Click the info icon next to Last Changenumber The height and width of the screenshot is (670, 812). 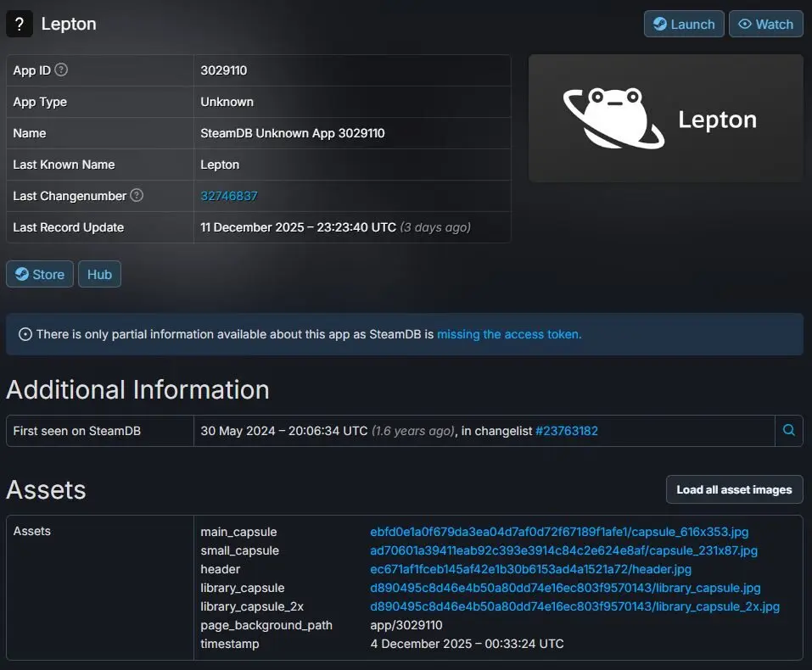point(138,196)
